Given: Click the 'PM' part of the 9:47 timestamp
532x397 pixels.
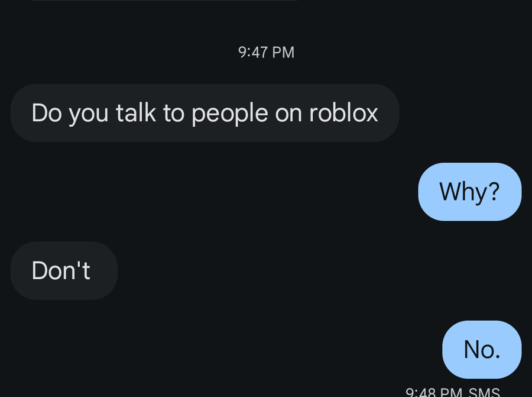Looking at the screenshot, I should point(283,52).
